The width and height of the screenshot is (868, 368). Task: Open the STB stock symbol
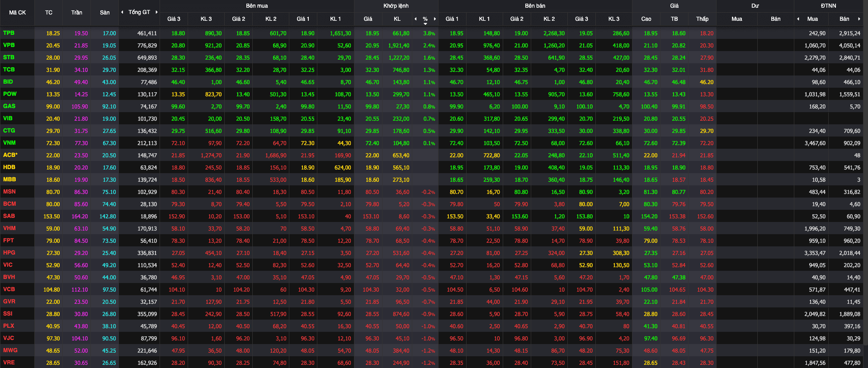click(9, 57)
